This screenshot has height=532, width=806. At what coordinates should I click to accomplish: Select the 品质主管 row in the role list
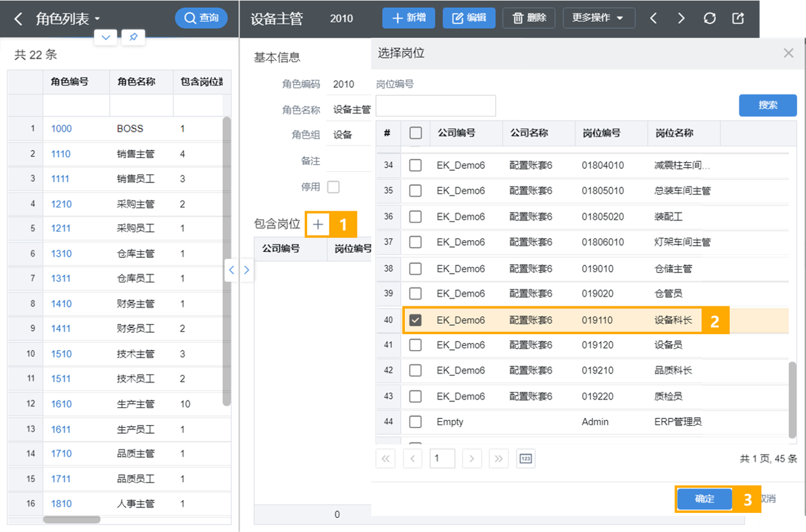[x=119, y=454]
